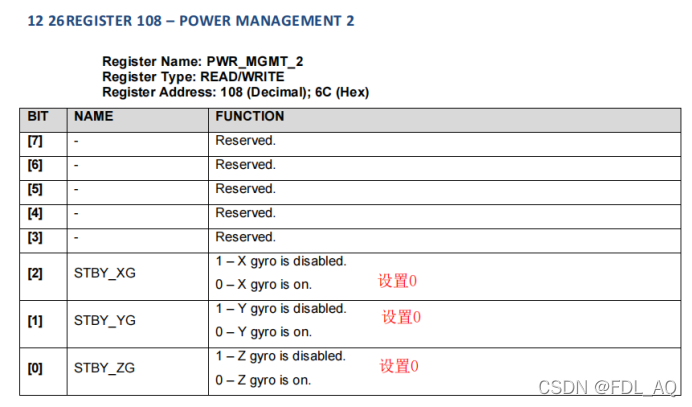692x407 pixels.
Task: Click the text '1 – X gyro is disabled.'
Action: point(281,261)
